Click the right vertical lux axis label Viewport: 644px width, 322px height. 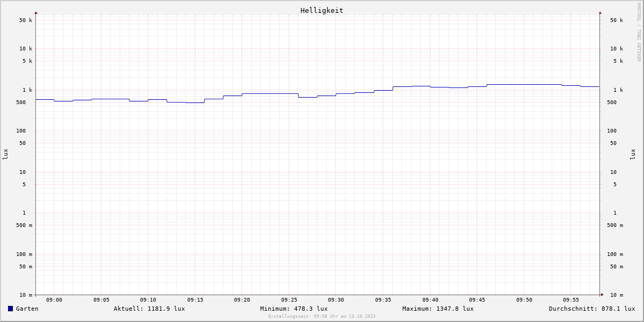click(x=633, y=154)
